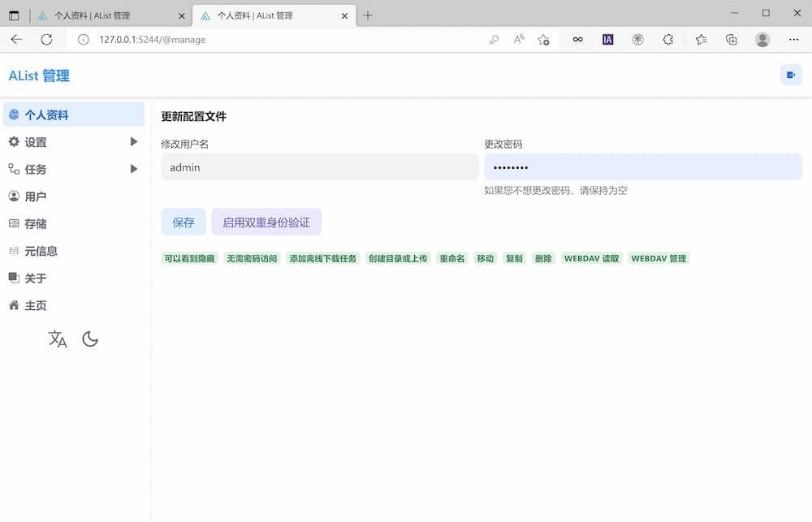Click 启用双重身份验证 button
This screenshot has width=812, height=522.
coord(266,222)
